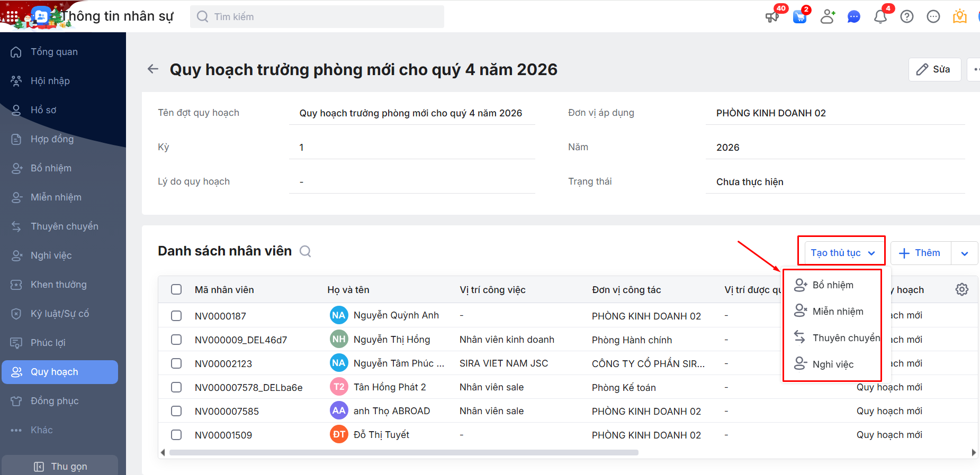Click the add user icon in header
This screenshot has height=475, width=980.
827,17
